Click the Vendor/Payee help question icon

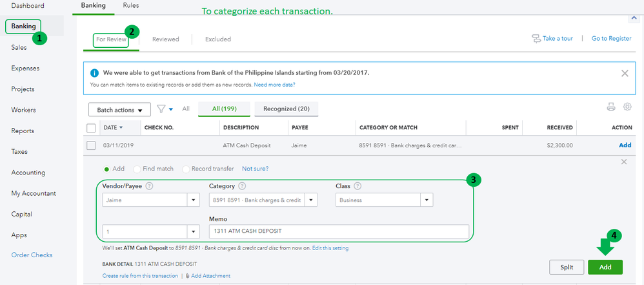pyautogui.click(x=150, y=186)
